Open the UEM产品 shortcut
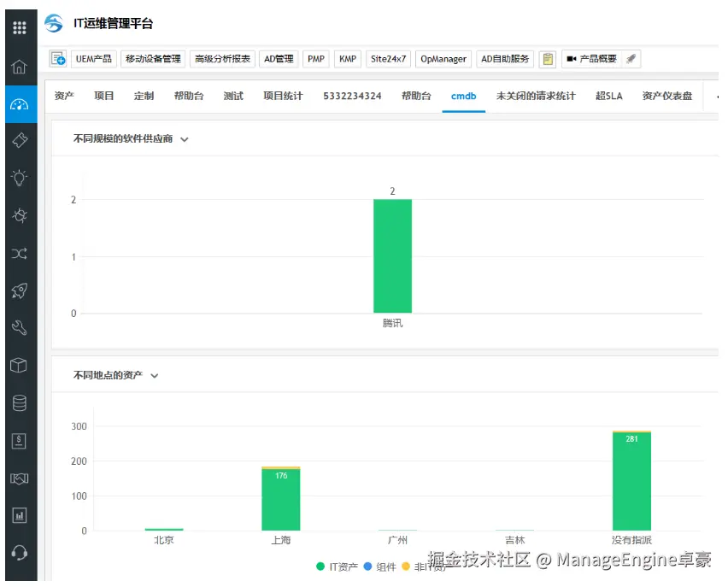728x587 pixels. coord(94,59)
